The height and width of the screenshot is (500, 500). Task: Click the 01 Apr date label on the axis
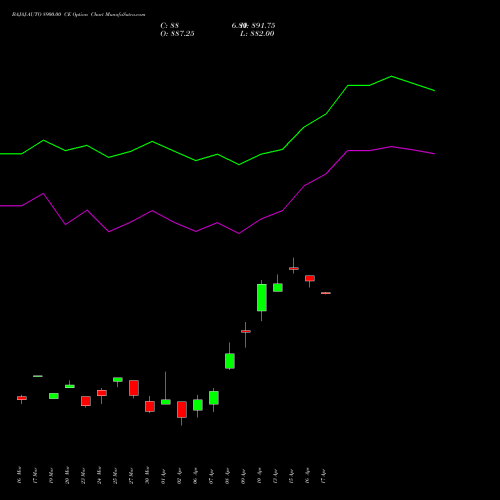tap(163, 476)
